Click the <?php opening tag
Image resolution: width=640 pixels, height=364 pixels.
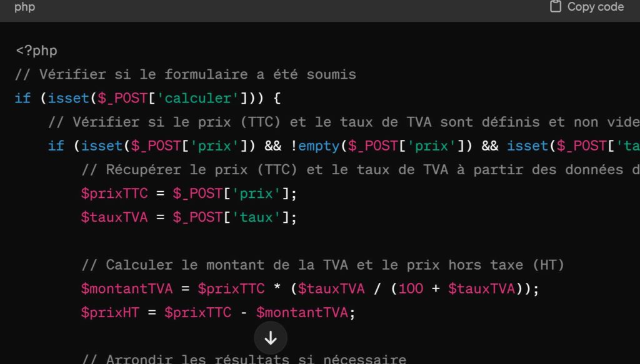click(x=36, y=51)
